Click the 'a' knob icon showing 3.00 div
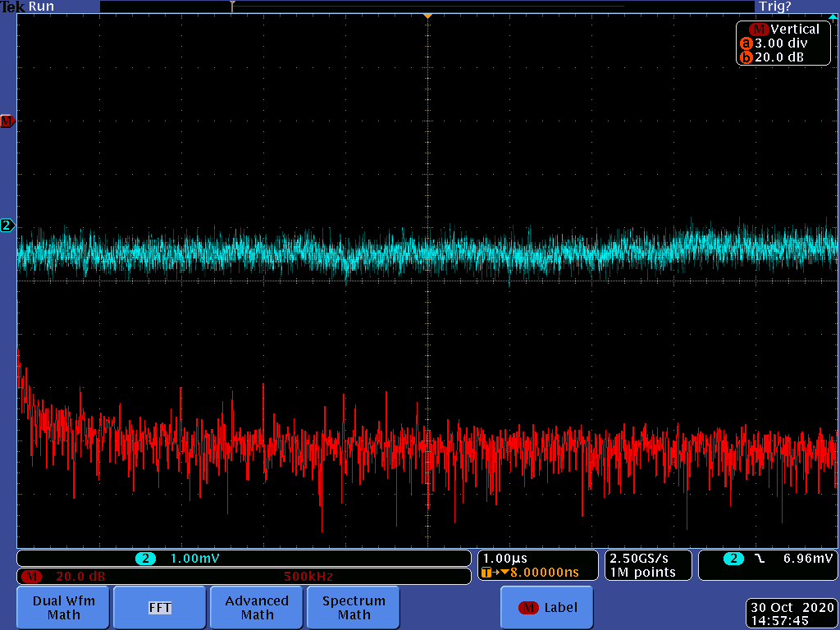The image size is (840, 630). point(746,43)
